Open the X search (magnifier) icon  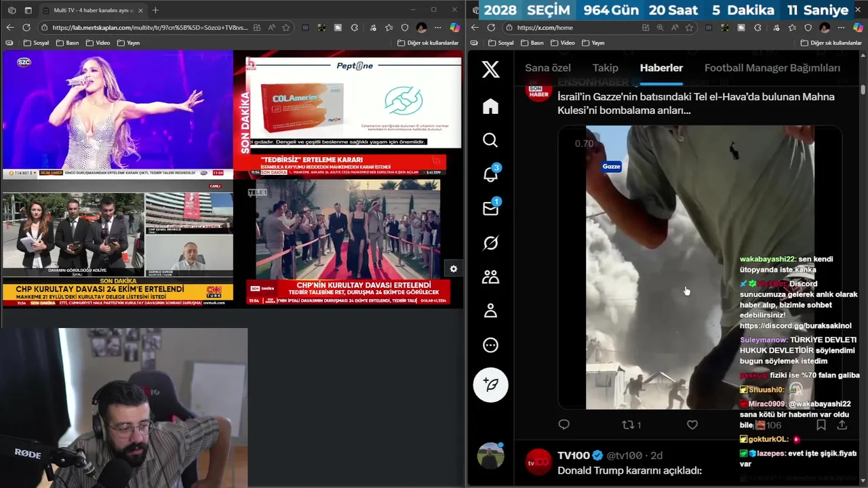[x=490, y=140]
